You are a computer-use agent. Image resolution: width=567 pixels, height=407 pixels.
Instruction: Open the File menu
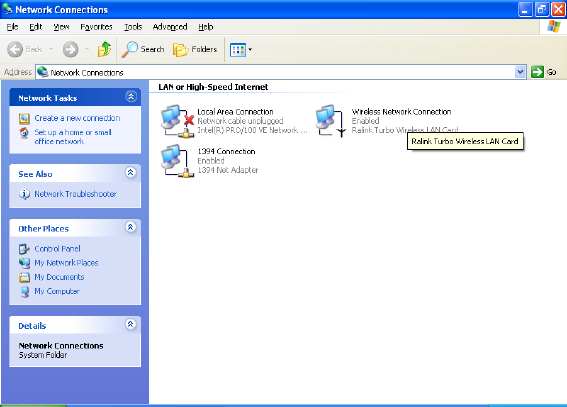[12, 27]
